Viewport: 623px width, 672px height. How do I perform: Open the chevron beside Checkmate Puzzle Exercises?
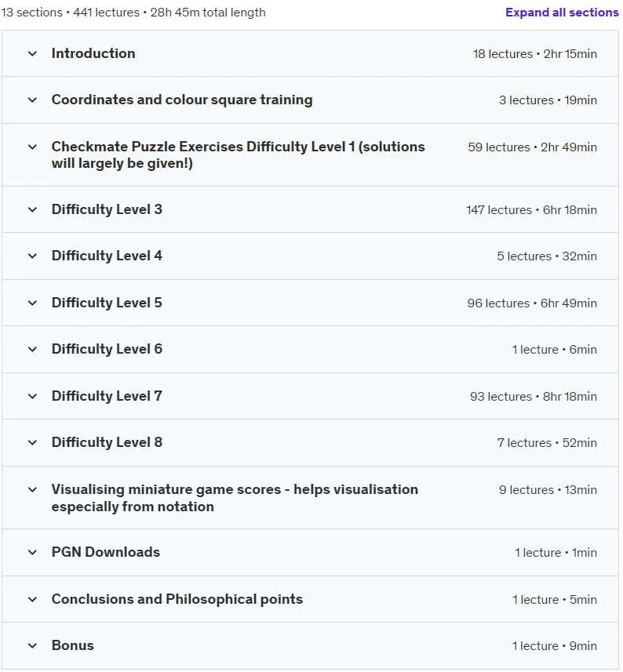[x=32, y=147]
